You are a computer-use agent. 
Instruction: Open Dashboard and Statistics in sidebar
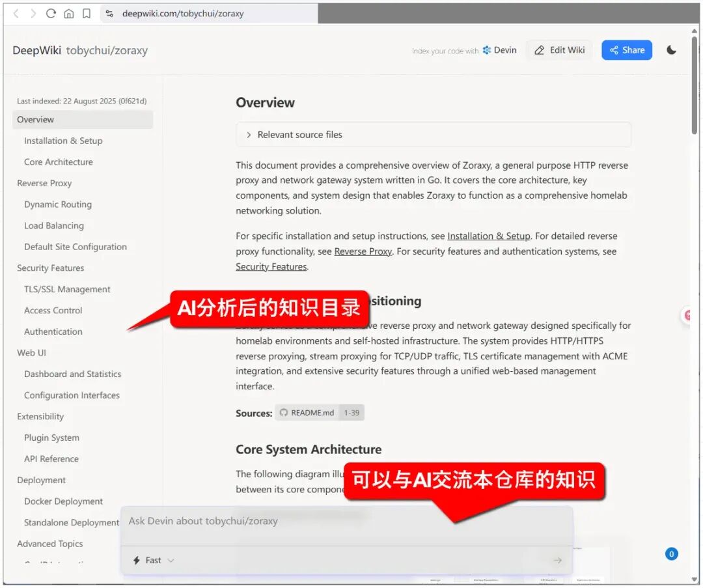click(x=73, y=374)
